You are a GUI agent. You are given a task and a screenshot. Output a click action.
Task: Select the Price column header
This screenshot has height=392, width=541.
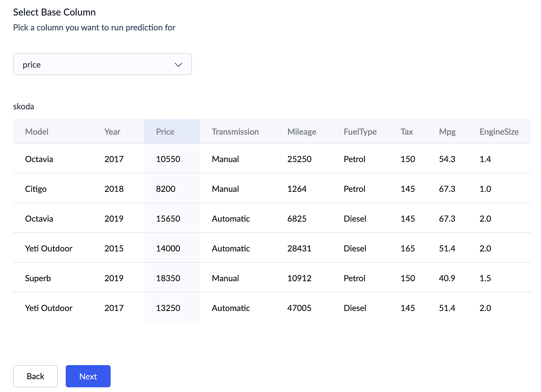click(165, 132)
